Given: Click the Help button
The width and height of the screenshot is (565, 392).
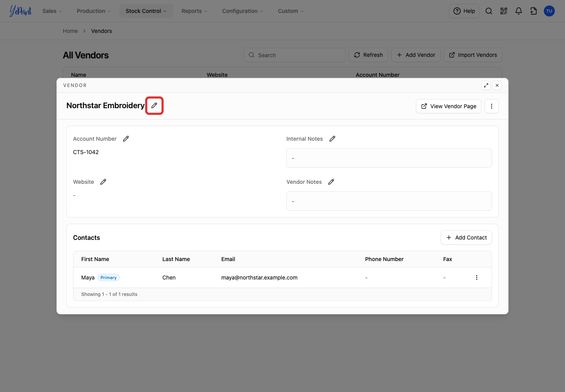Looking at the screenshot, I should click(464, 11).
